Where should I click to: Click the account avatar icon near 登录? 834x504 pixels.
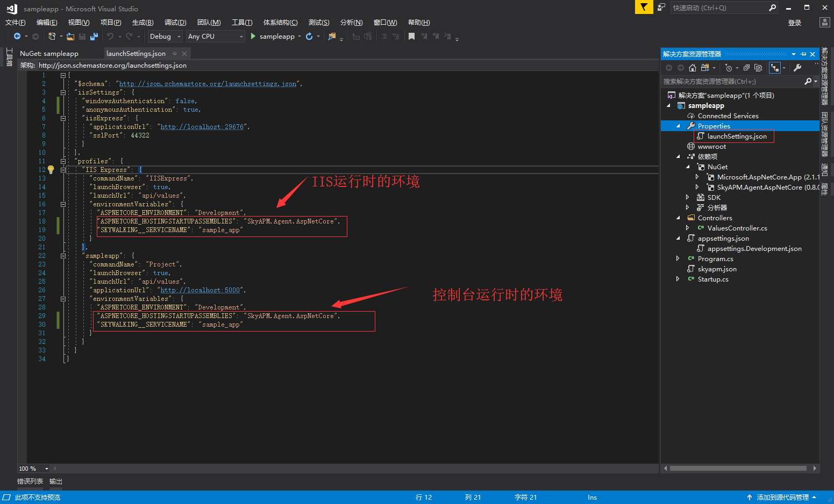(x=824, y=22)
